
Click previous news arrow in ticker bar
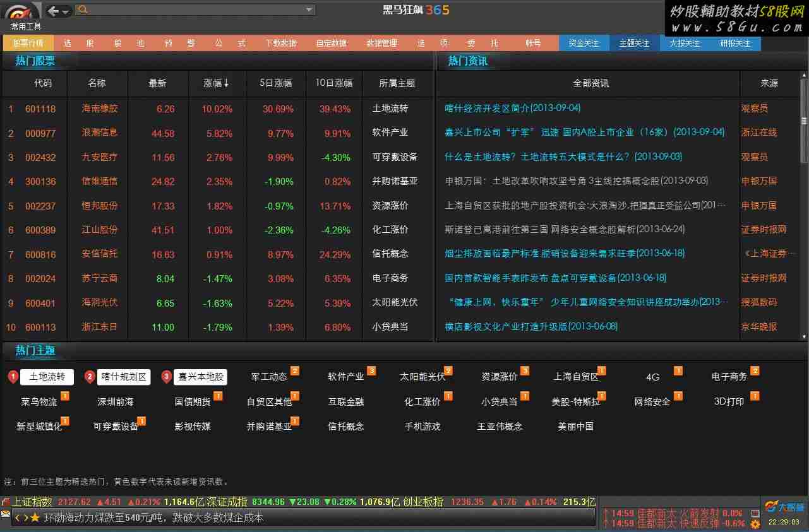coord(18,517)
